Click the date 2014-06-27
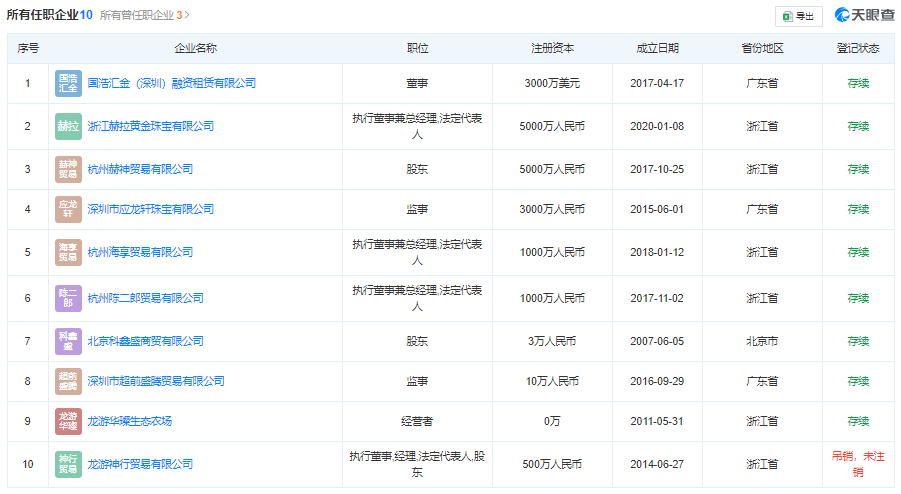Screen dimensions: 901x494 (657, 465)
